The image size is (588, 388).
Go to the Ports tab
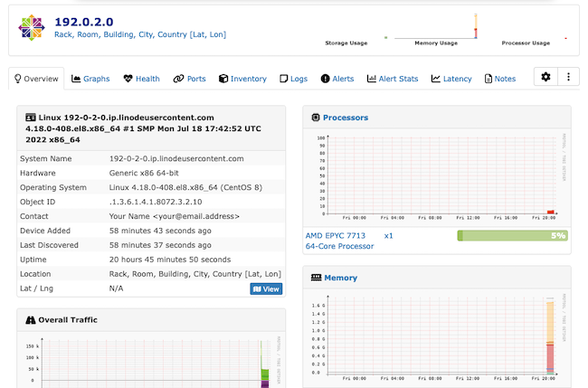[x=189, y=79]
